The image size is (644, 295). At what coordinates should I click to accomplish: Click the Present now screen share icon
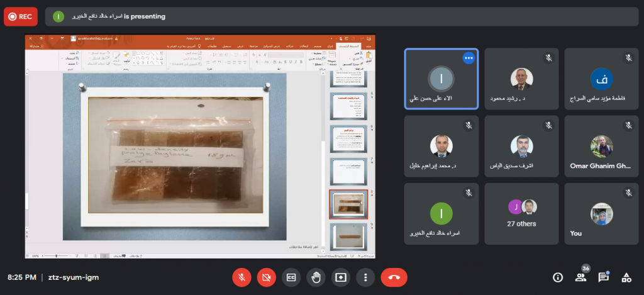point(340,277)
